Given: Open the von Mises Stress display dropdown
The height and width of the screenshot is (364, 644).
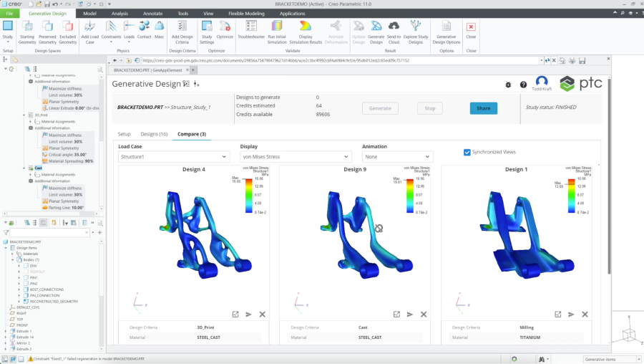Looking at the screenshot, I should [296, 156].
